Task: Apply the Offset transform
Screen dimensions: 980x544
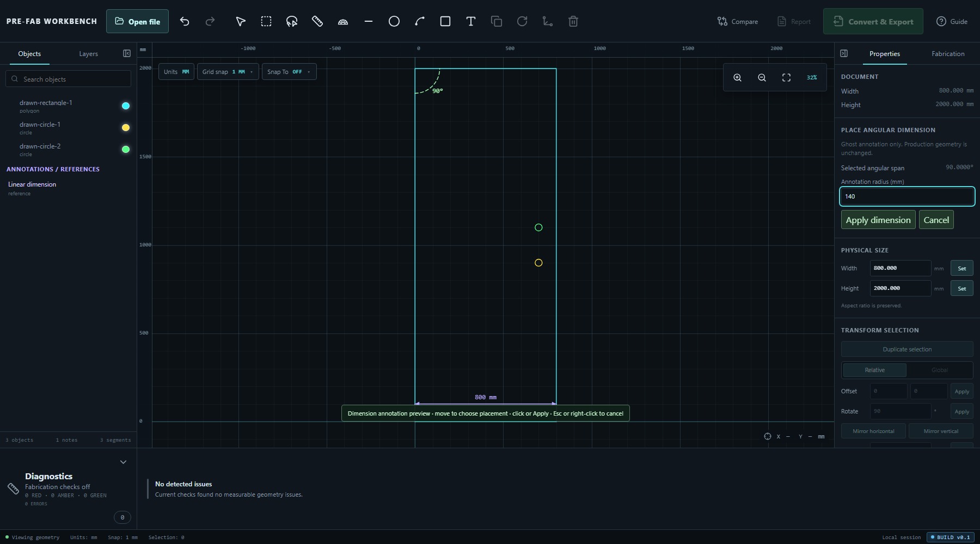Action: (961, 391)
